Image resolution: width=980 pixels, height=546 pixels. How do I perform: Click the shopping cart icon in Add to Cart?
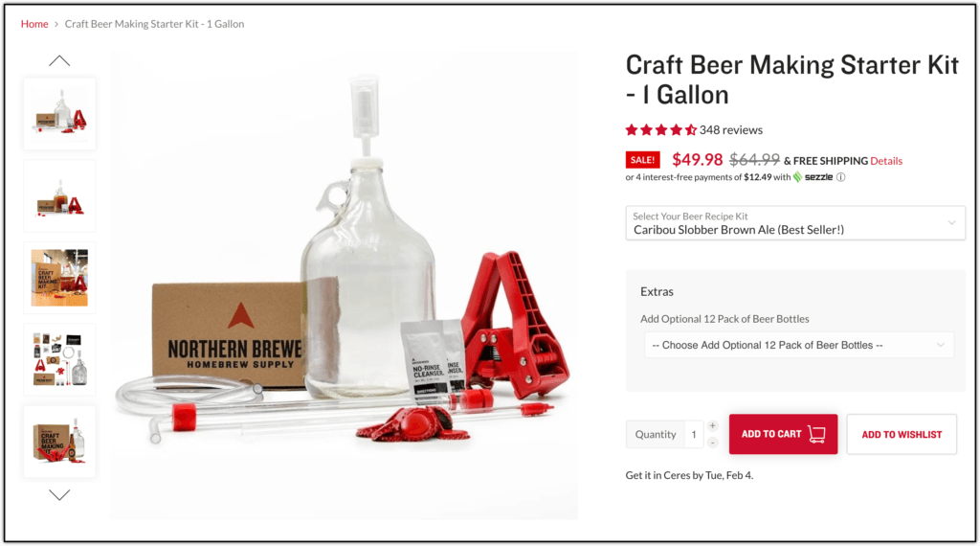pos(816,434)
